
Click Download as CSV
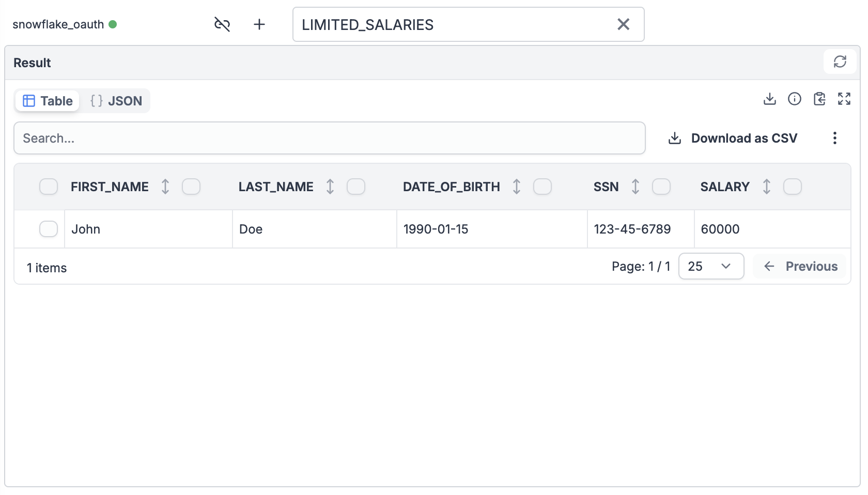[733, 138]
